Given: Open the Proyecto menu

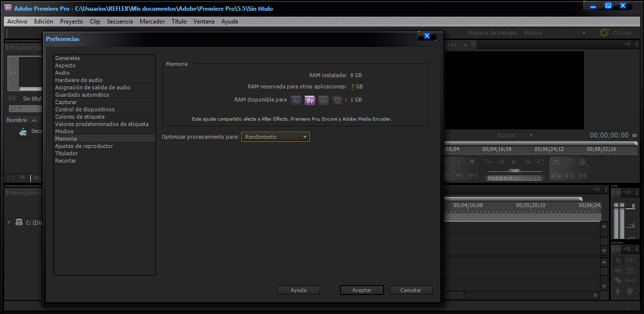Looking at the screenshot, I should pos(72,21).
